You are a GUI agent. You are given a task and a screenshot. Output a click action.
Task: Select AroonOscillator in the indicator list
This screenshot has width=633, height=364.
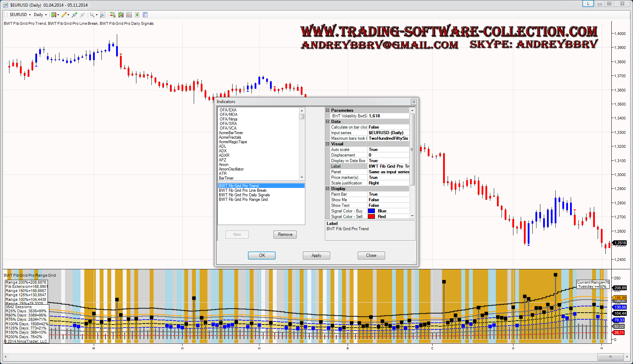pos(231,169)
